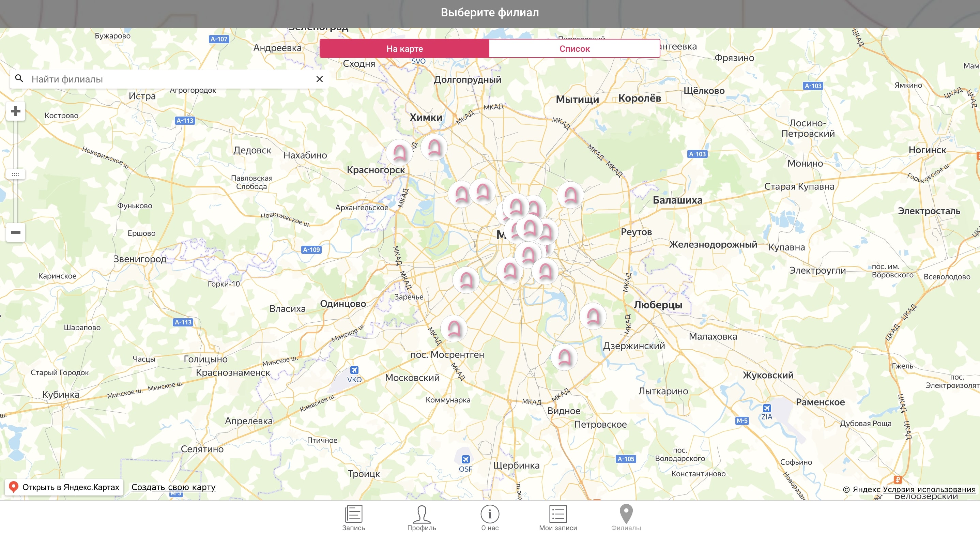Click the search magnifier icon
The width and height of the screenshot is (980, 535).
pos(19,79)
